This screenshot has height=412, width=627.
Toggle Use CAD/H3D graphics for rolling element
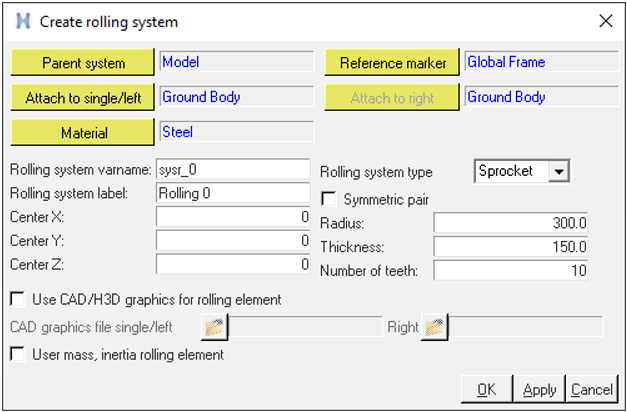point(17,299)
